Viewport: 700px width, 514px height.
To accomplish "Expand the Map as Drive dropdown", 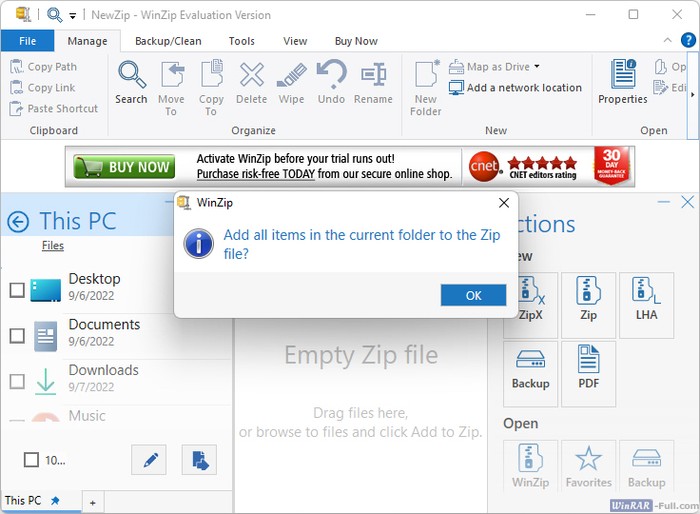I will click(536, 67).
